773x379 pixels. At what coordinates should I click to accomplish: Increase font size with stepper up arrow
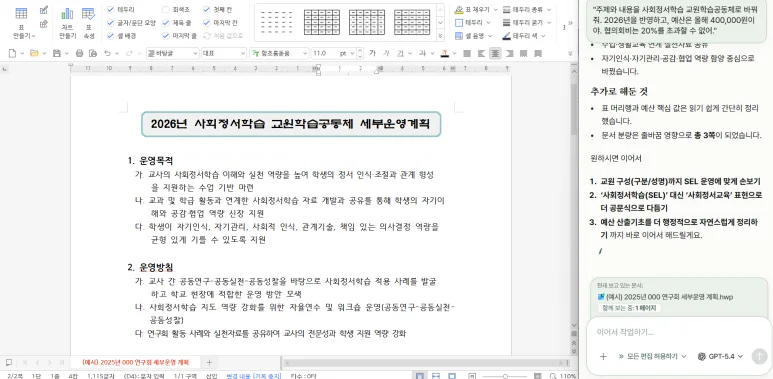point(360,50)
